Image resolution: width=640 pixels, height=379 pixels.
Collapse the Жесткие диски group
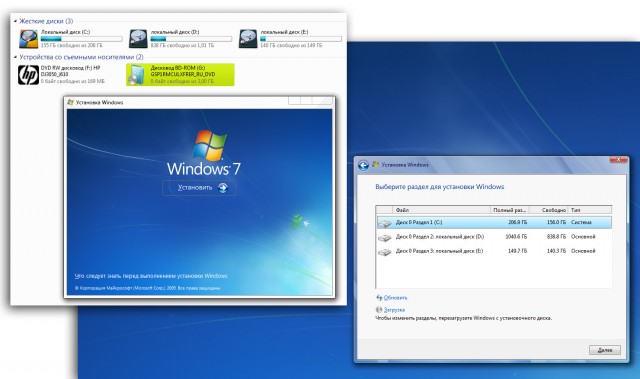(x=16, y=21)
